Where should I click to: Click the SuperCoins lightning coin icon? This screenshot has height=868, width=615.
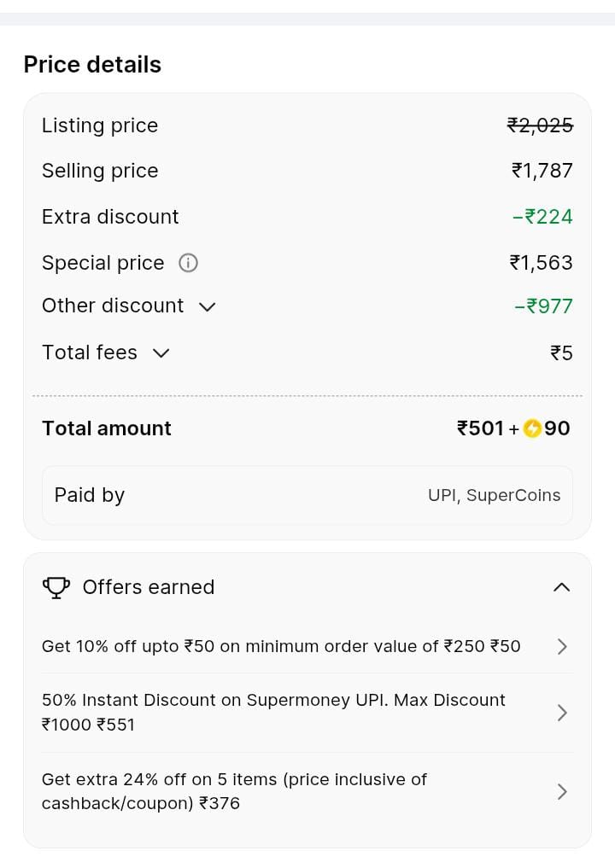532,428
